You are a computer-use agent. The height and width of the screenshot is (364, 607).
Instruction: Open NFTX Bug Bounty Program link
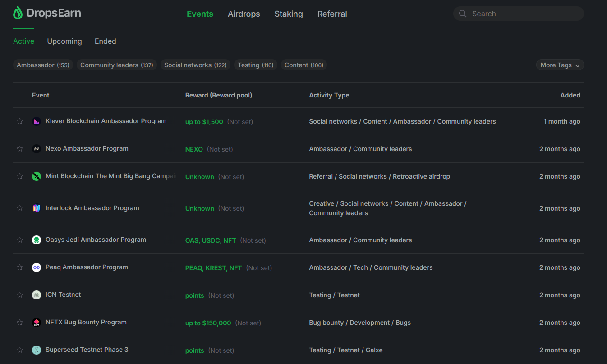[86, 322]
